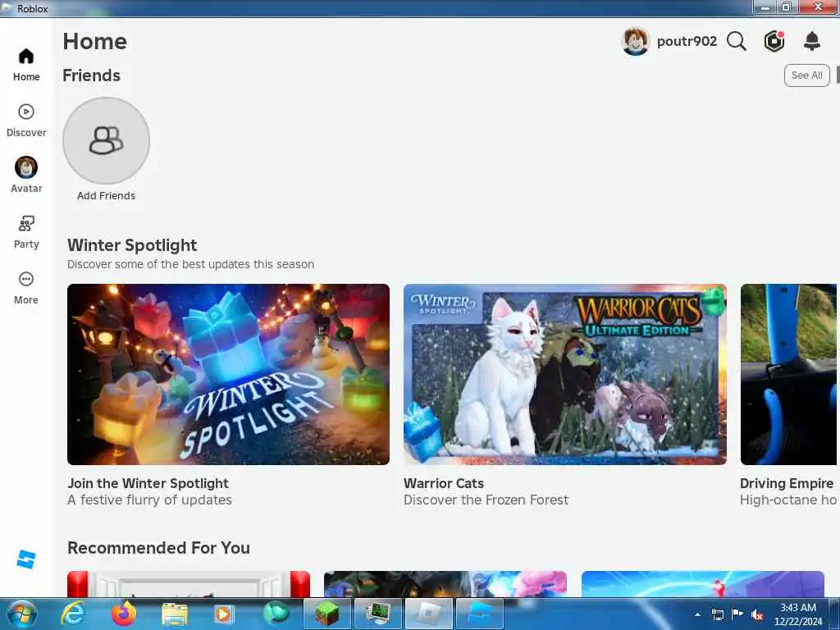840x630 pixels.
Task: Launch Internet Explorer from taskbar
Action: coord(72,614)
